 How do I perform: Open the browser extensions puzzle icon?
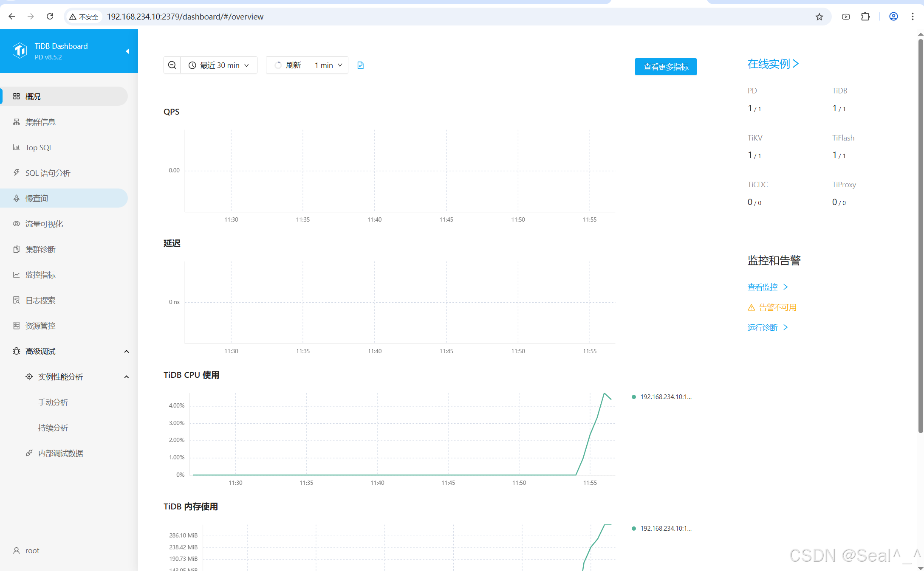(x=865, y=17)
